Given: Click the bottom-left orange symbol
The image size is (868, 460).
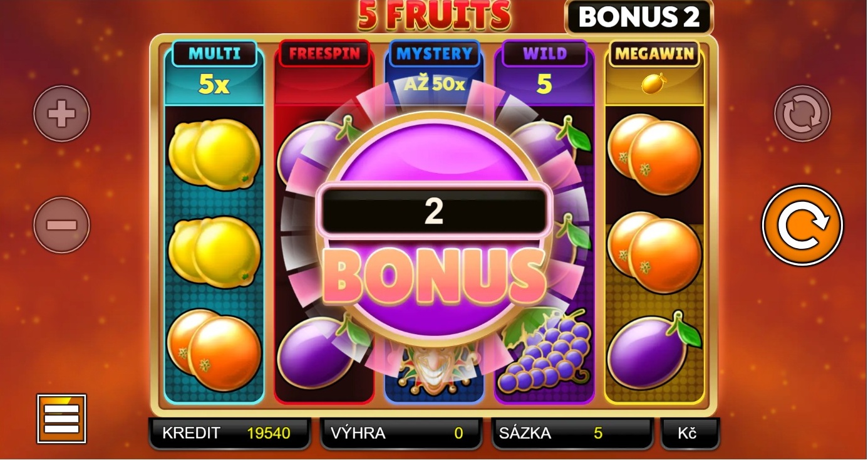Looking at the screenshot, I should pos(214,350).
